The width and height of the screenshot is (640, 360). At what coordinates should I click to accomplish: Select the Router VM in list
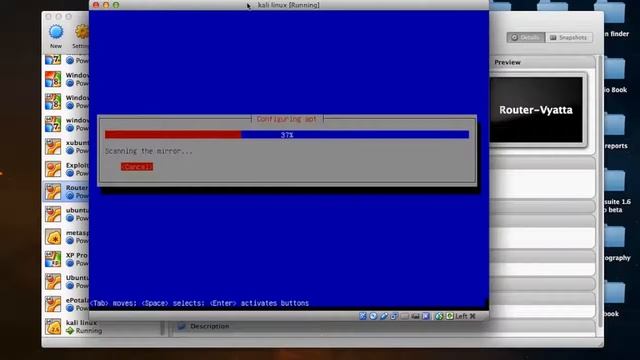(x=66, y=191)
